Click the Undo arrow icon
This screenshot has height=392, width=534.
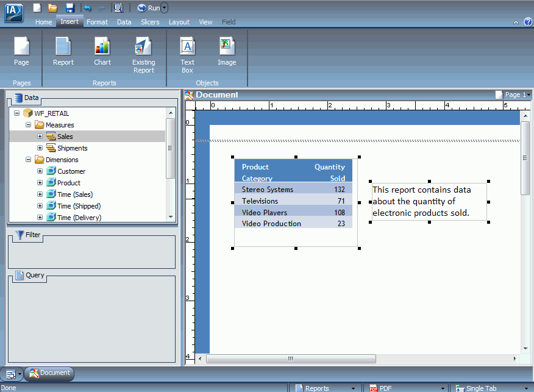[88, 8]
